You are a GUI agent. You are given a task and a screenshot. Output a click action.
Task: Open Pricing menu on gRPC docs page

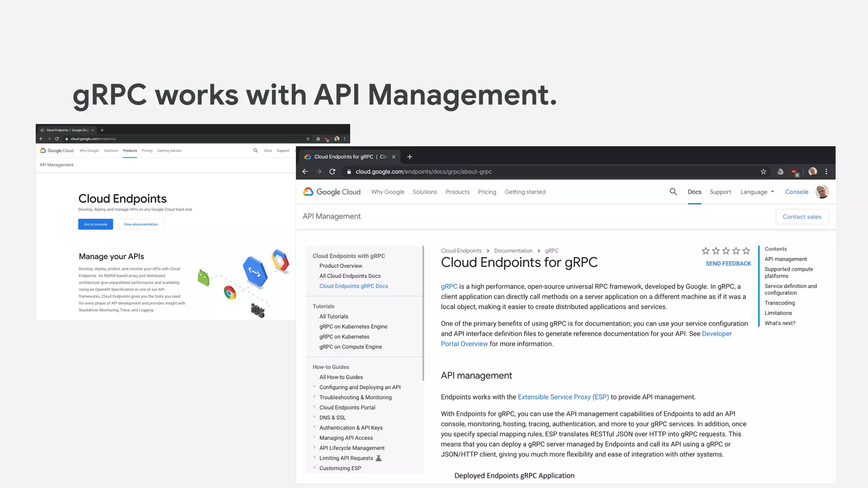pyautogui.click(x=487, y=192)
